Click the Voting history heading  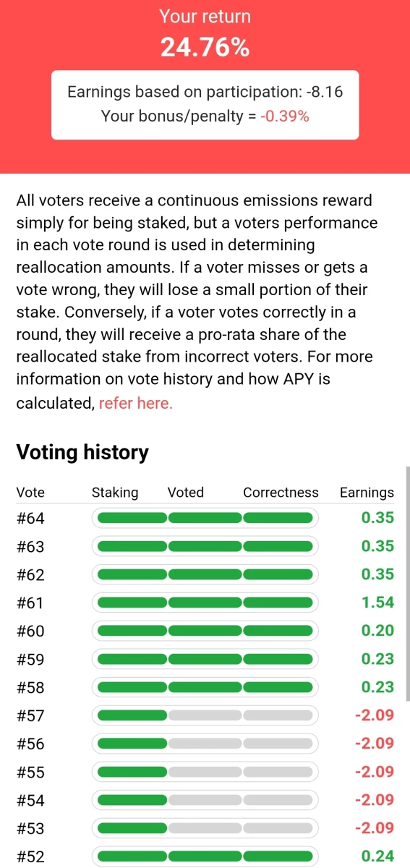(82, 452)
